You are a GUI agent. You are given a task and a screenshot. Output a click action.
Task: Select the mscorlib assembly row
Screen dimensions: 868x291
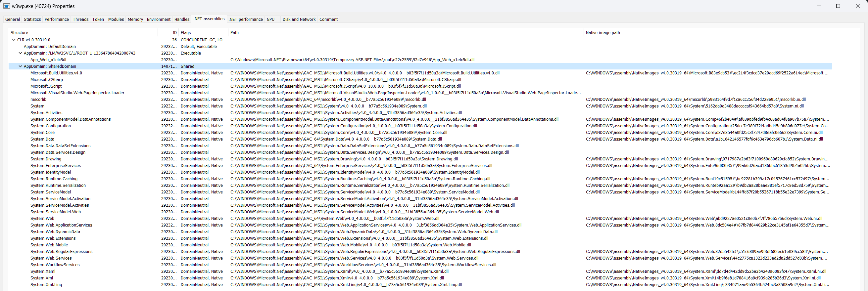pos(38,100)
